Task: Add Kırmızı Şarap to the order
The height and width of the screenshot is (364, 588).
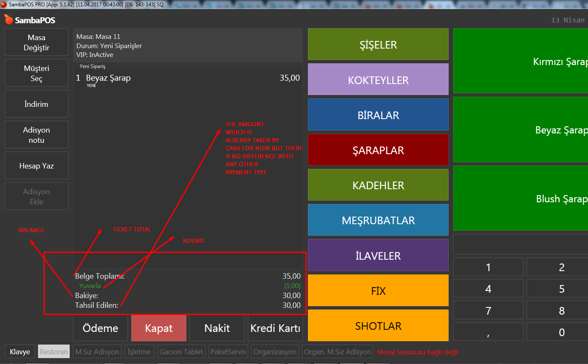Action: click(x=520, y=62)
